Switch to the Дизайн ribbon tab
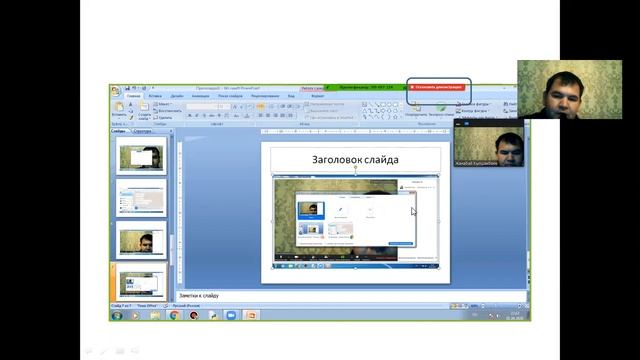 pos(177,96)
